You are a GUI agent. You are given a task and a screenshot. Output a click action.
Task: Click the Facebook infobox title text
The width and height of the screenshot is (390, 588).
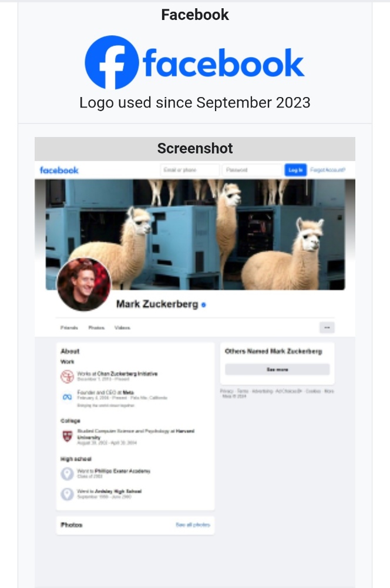click(195, 15)
